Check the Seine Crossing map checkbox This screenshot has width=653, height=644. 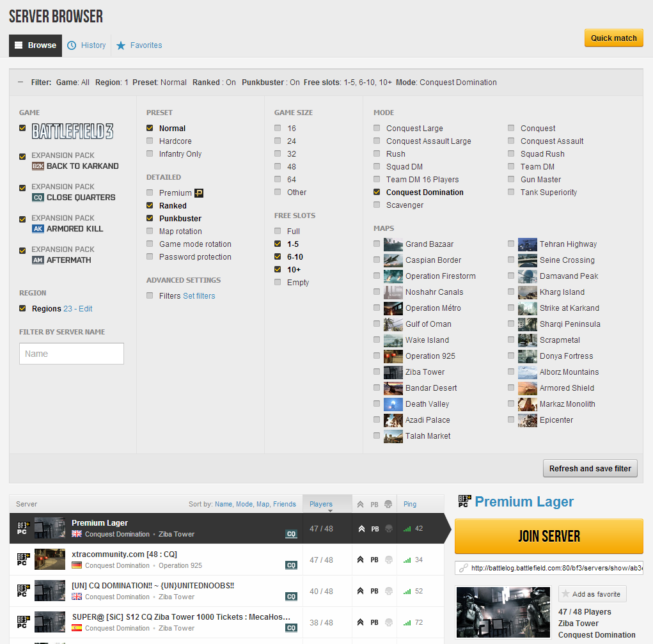tap(511, 260)
